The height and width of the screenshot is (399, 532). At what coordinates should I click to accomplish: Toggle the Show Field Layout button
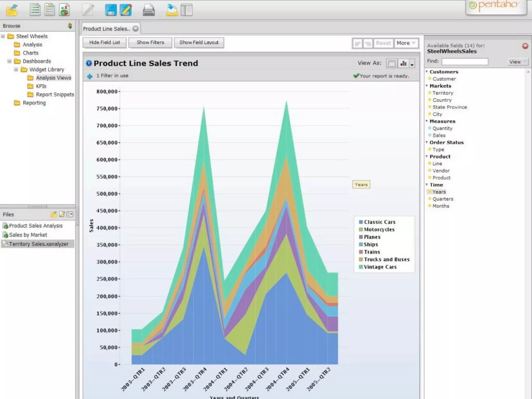(199, 43)
